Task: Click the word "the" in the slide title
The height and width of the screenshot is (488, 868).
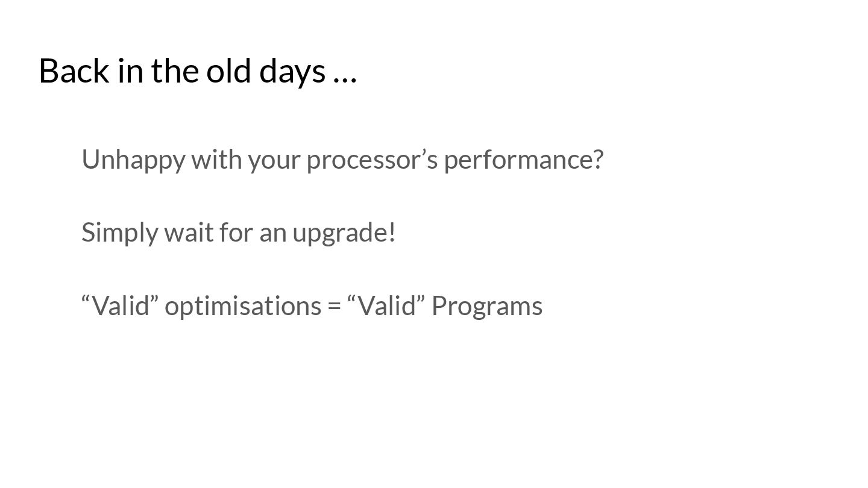Action: [x=175, y=71]
